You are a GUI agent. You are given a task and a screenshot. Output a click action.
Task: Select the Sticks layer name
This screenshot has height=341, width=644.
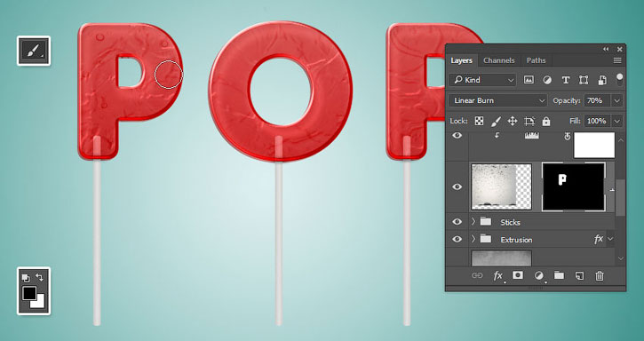point(510,222)
